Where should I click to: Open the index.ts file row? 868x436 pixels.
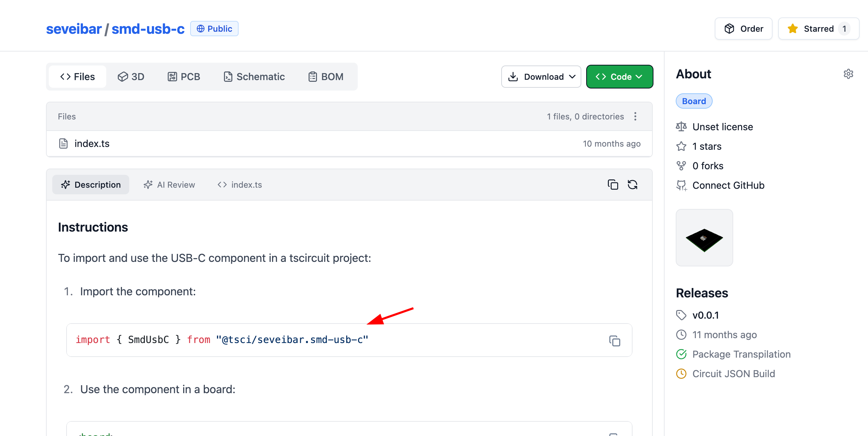(92, 143)
